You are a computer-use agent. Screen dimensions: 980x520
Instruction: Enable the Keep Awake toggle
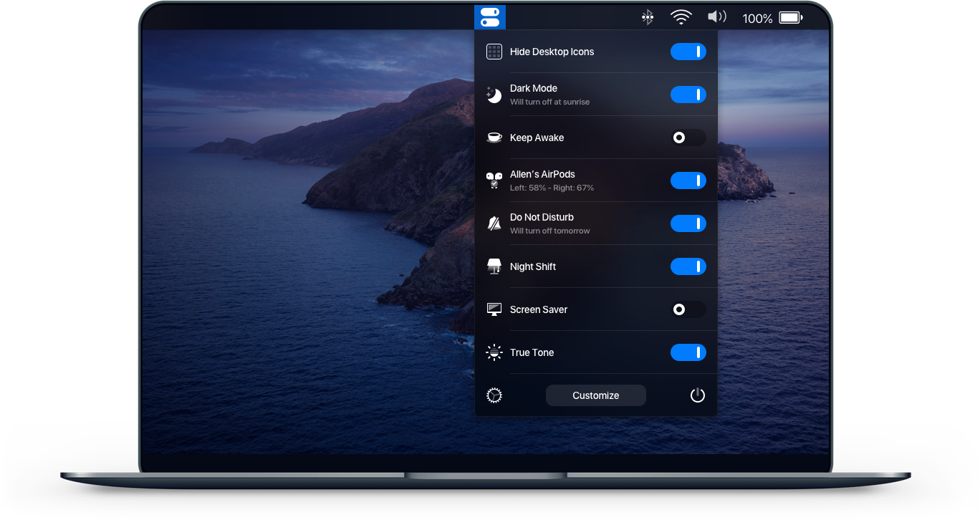tap(688, 138)
